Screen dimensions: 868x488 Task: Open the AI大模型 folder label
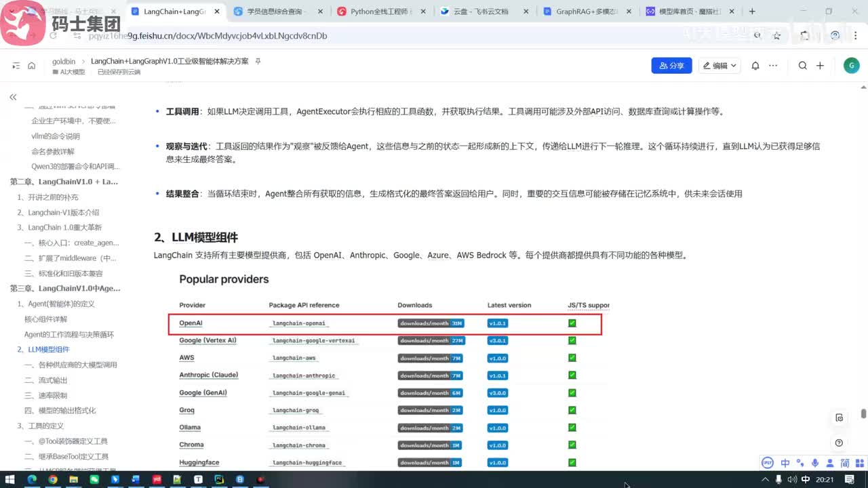[68, 72]
